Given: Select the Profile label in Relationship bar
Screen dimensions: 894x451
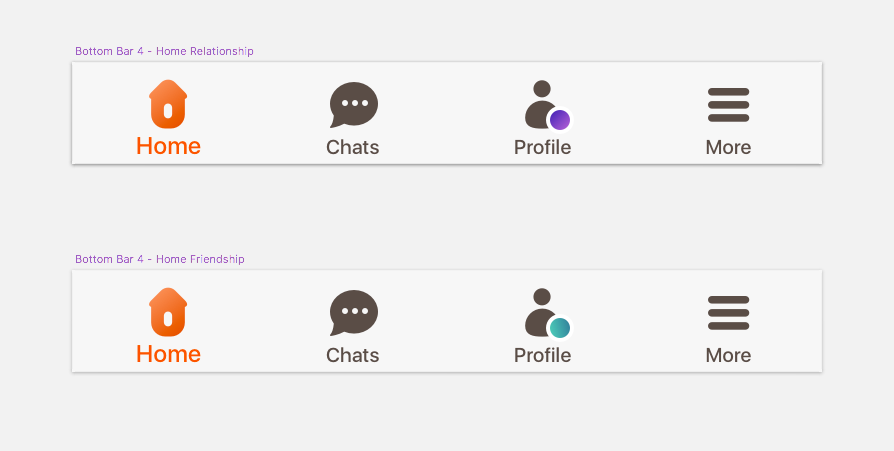Looking at the screenshot, I should point(542,147).
